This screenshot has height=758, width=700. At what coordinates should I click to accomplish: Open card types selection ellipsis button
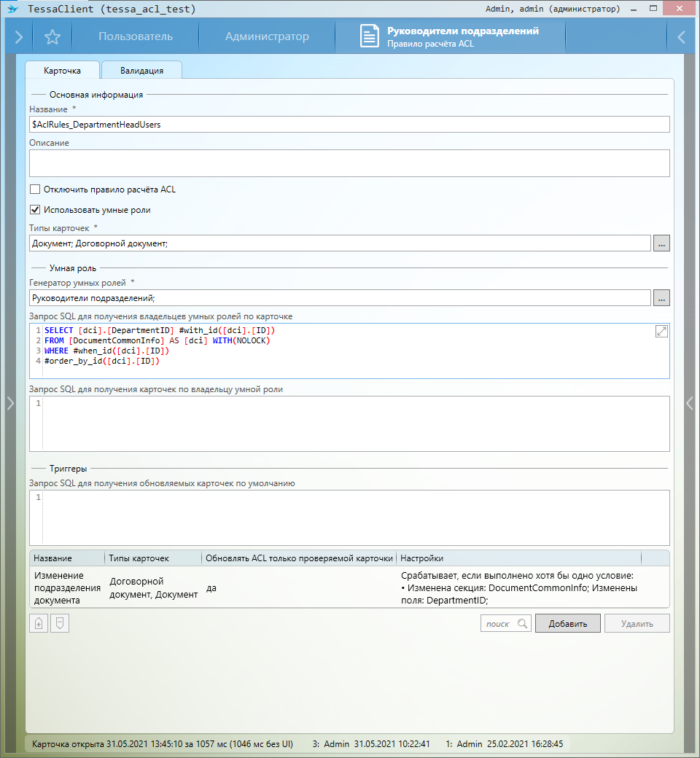point(661,243)
